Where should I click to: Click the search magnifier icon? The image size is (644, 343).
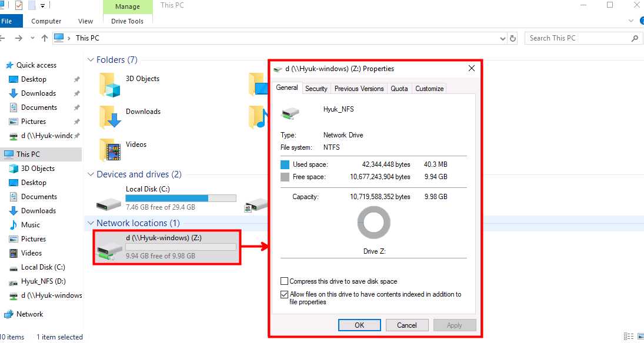pos(635,39)
